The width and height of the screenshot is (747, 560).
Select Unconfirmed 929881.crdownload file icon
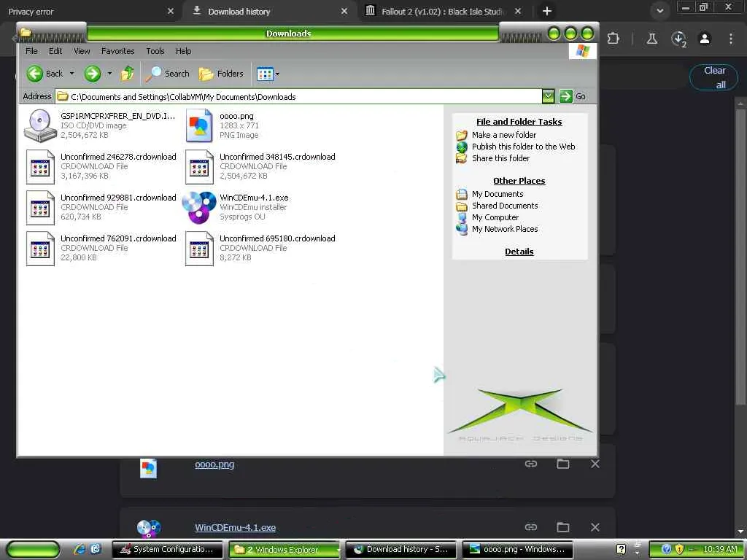coord(40,208)
